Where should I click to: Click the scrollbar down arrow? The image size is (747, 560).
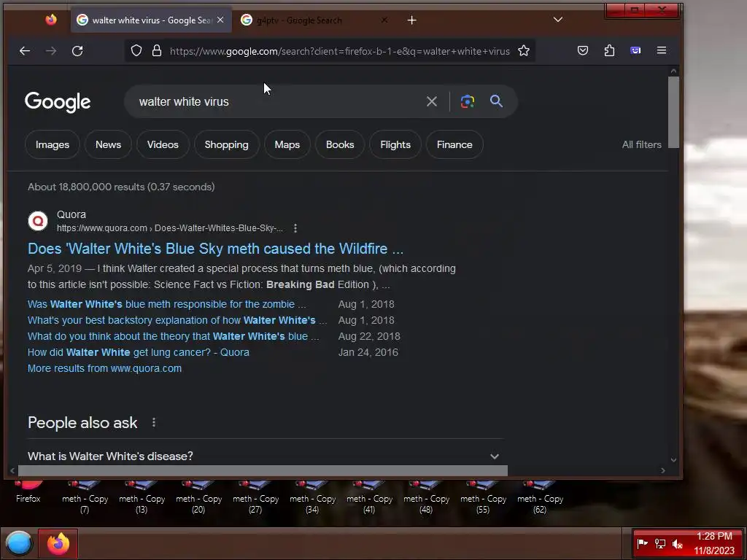tap(673, 459)
